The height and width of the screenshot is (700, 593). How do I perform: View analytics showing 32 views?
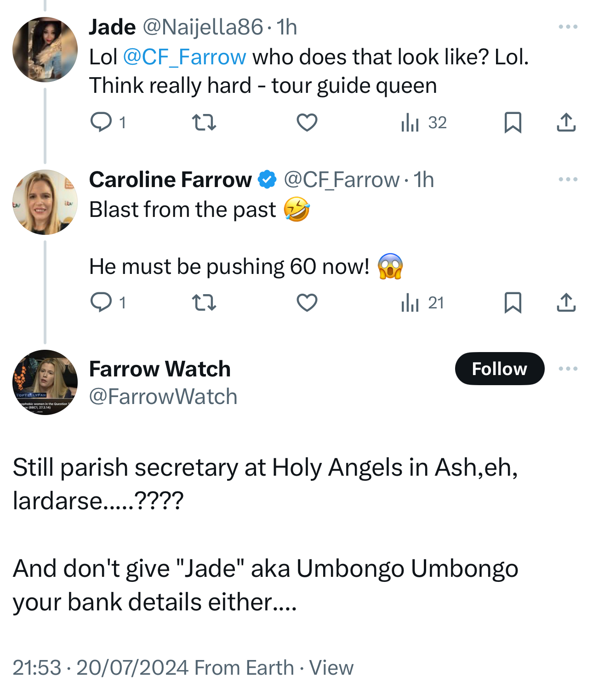(423, 123)
